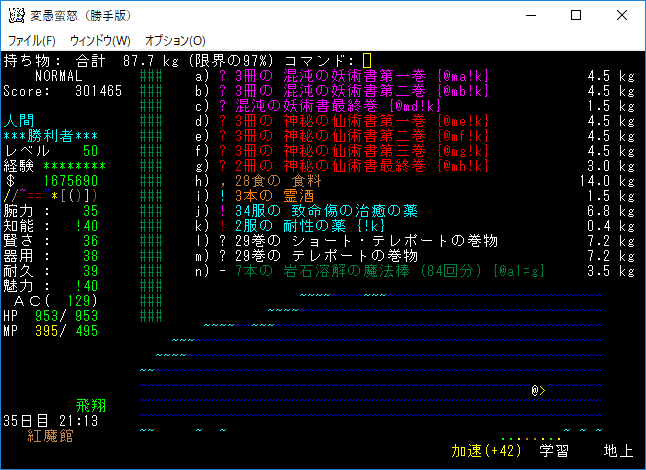Maximize the game window
Image resolution: width=646 pixels, height=470 pixels.
pyautogui.click(x=576, y=15)
